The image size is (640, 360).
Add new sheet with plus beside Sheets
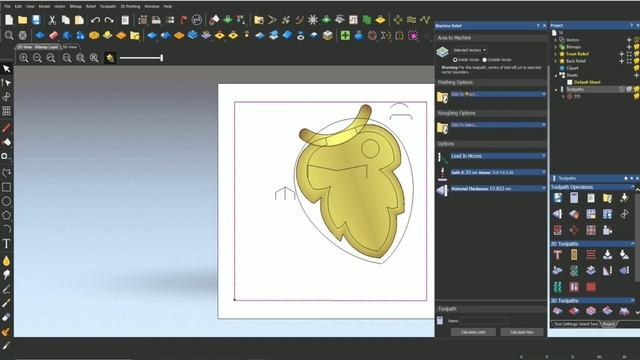[x=636, y=75]
